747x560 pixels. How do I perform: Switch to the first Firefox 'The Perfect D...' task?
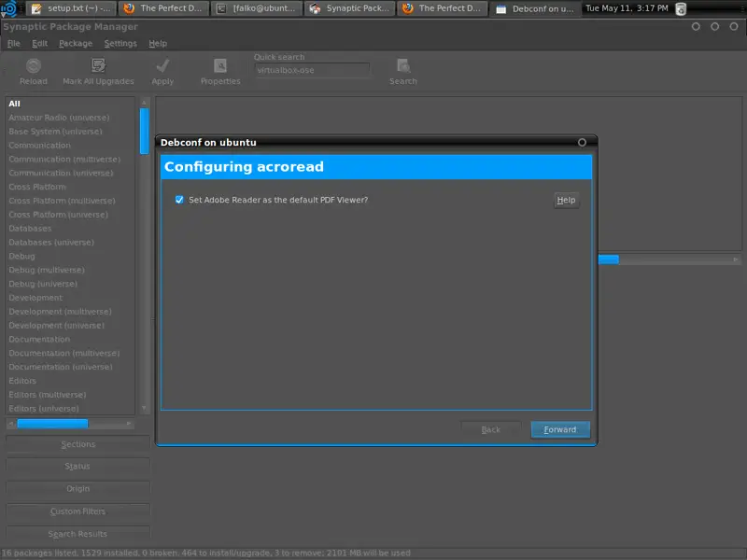(x=163, y=8)
